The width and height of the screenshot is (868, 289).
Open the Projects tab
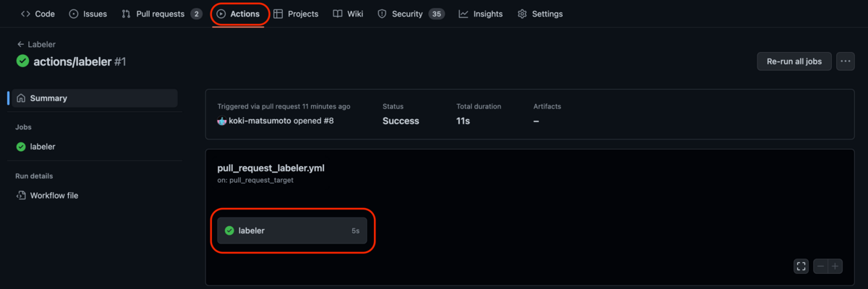point(296,14)
